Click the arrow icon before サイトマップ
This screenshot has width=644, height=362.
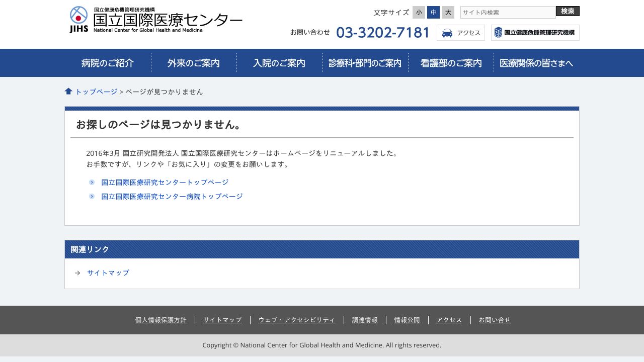pos(77,273)
